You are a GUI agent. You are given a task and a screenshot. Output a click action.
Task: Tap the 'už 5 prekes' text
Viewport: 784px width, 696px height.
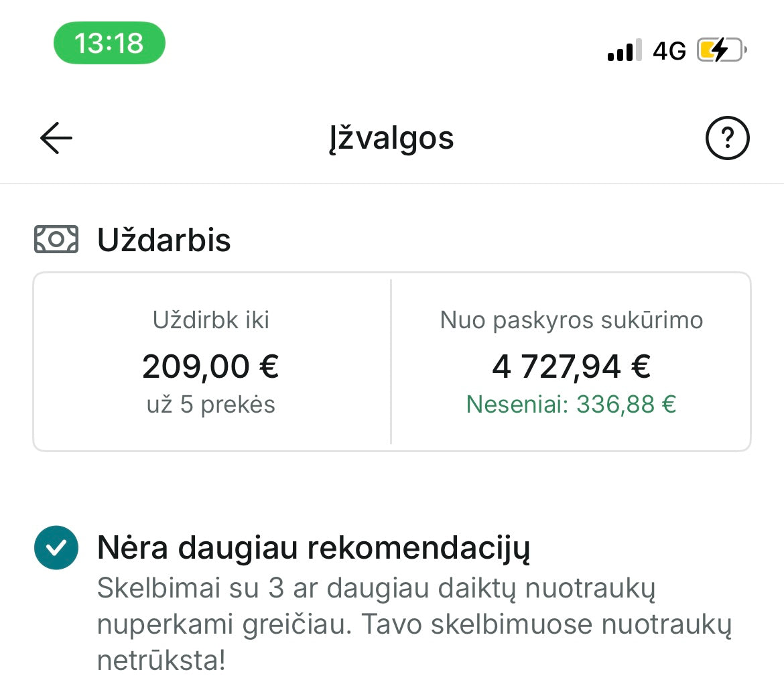(211, 405)
